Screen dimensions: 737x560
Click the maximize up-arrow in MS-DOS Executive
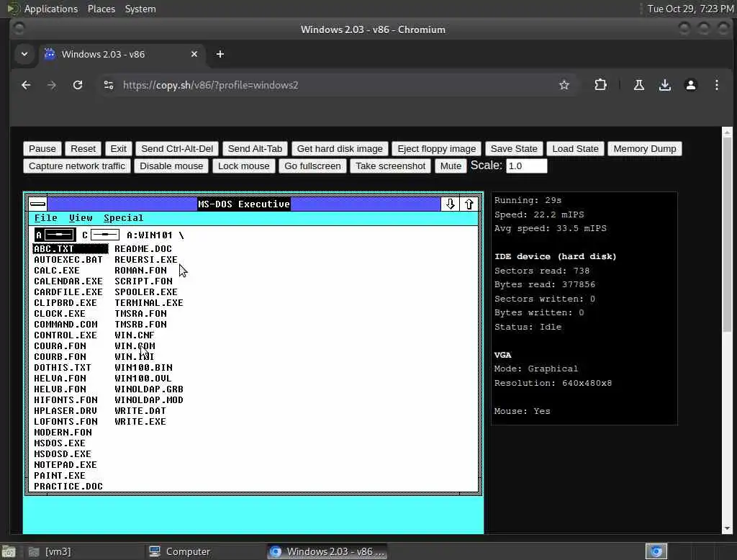[469, 204]
